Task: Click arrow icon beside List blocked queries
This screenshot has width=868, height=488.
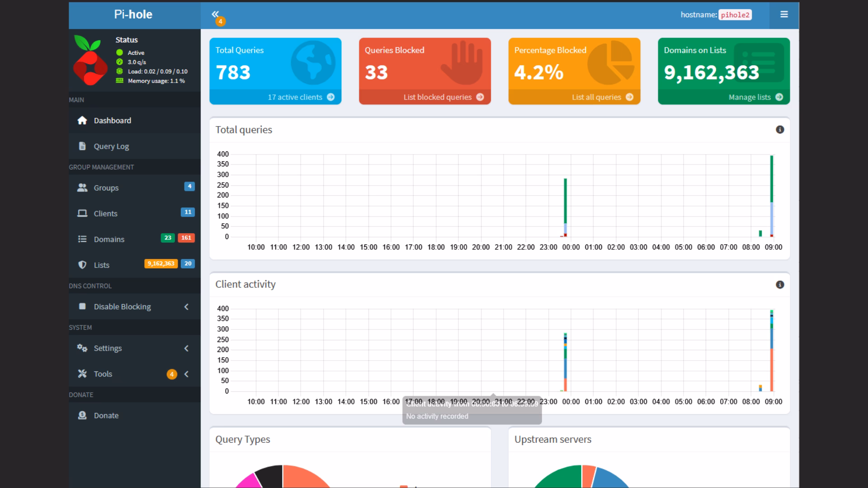Action: click(480, 97)
